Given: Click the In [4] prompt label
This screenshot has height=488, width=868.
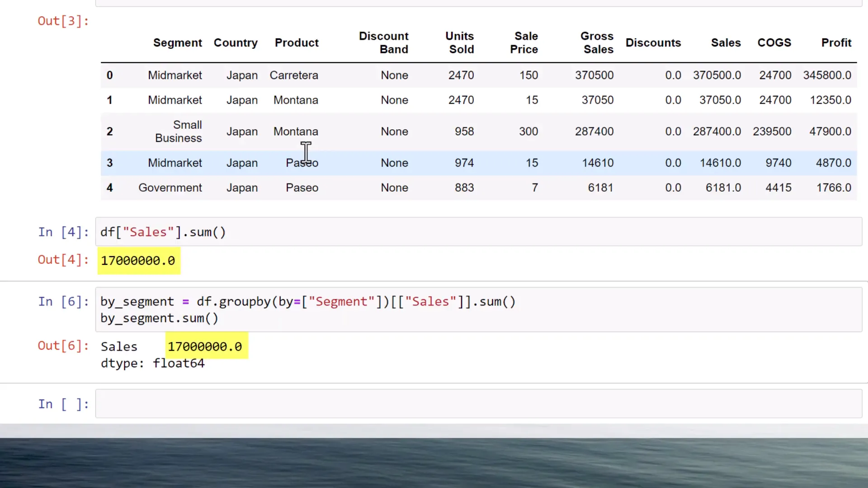Looking at the screenshot, I should [x=63, y=232].
